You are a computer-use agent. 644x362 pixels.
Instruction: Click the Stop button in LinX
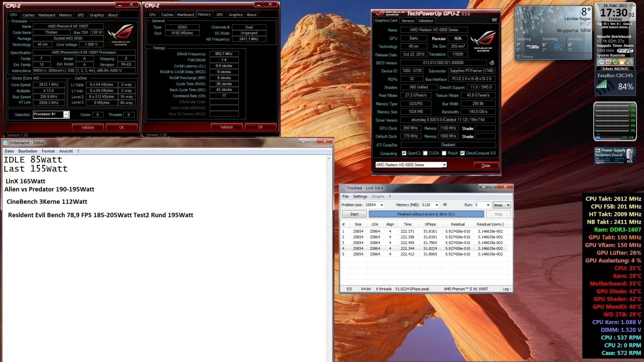(x=498, y=214)
